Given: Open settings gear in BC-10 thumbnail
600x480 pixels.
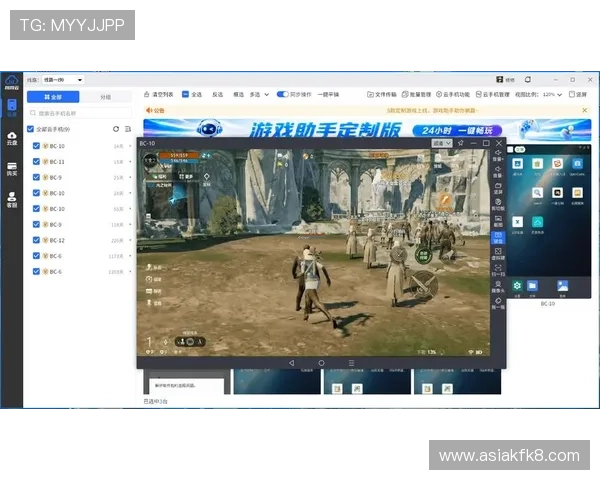Looking at the screenshot, I should [517, 286].
